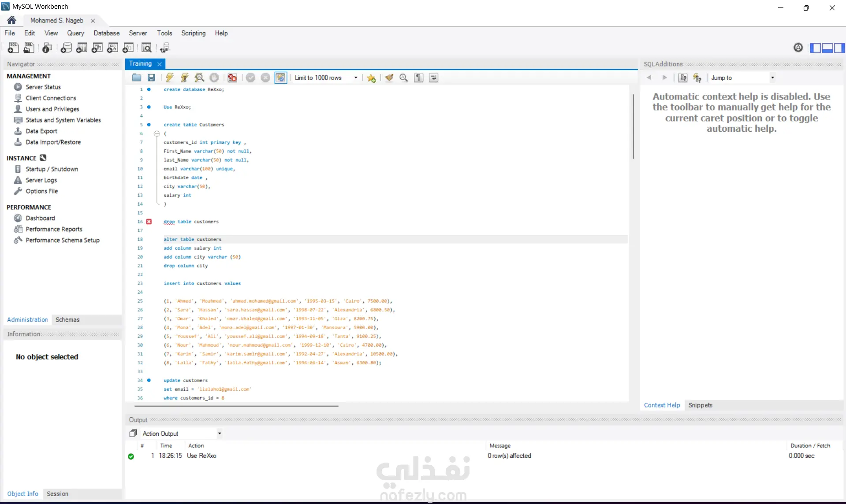Collapse the create table code fold
Screen dimensions: 846x504
point(157,133)
